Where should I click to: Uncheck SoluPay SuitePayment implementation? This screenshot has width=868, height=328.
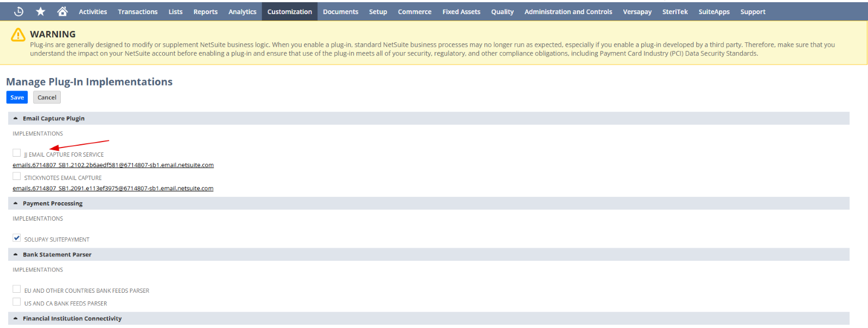(x=17, y=238)
